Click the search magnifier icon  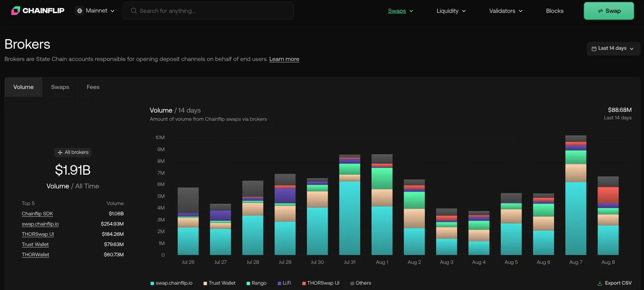click(x=133, y=11)
